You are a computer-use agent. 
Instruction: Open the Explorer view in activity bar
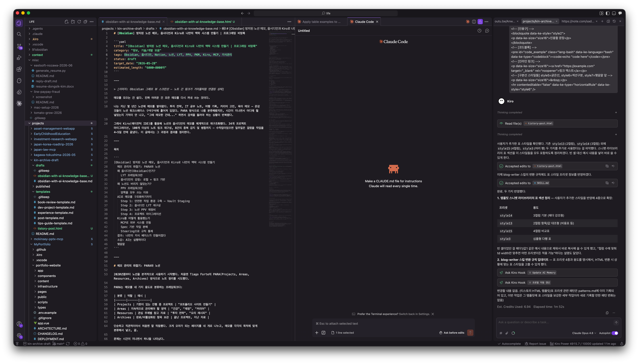19,23
